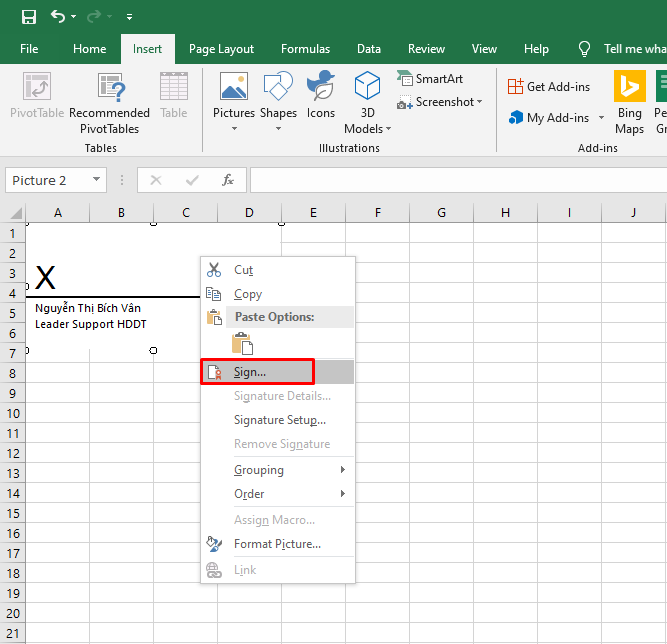Open the Formulas ribbon tab
The height and width of the screenshot is (644, 667).
click(x=305, y=49)
